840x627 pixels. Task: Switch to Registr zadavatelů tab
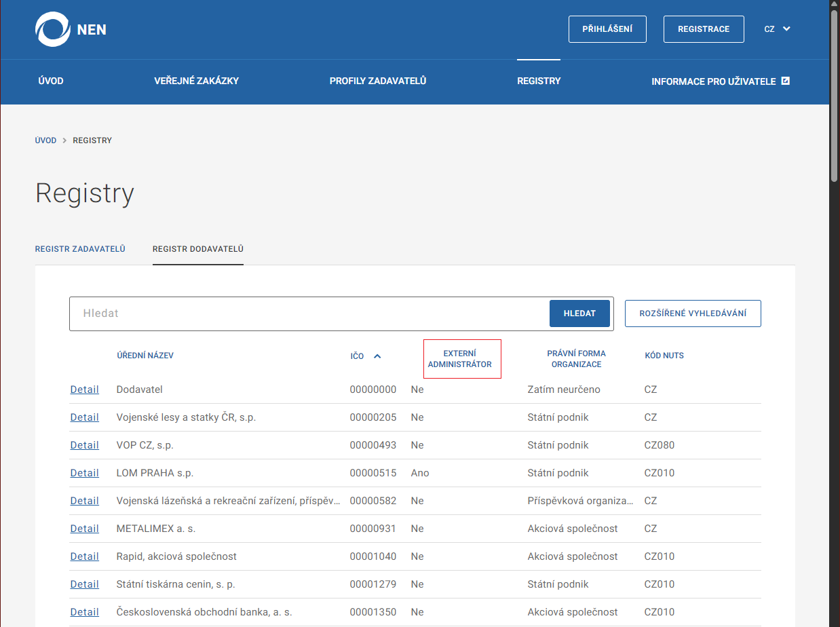click(80, 249)
